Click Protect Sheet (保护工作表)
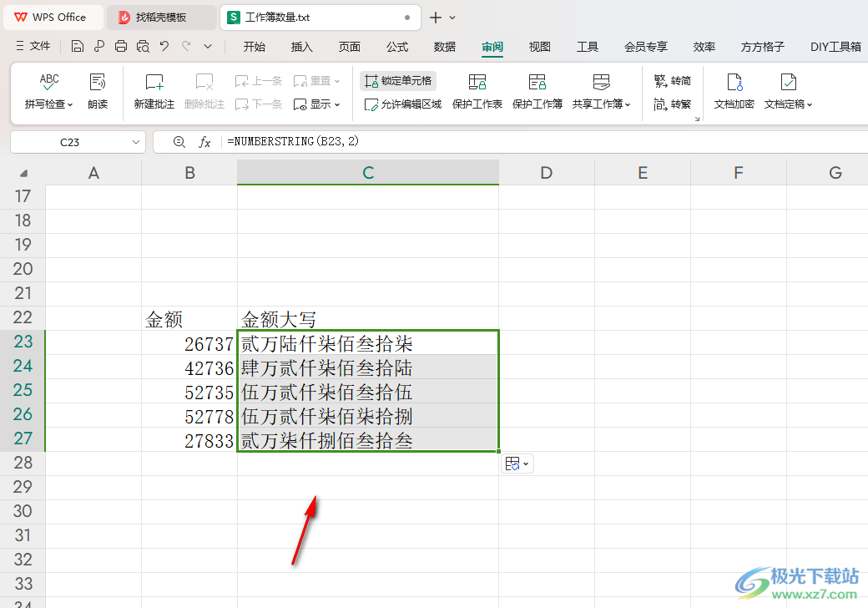 477,91
